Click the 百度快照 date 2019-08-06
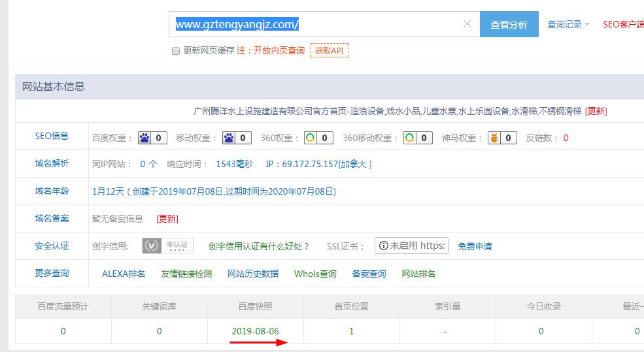 coord(256,331)
